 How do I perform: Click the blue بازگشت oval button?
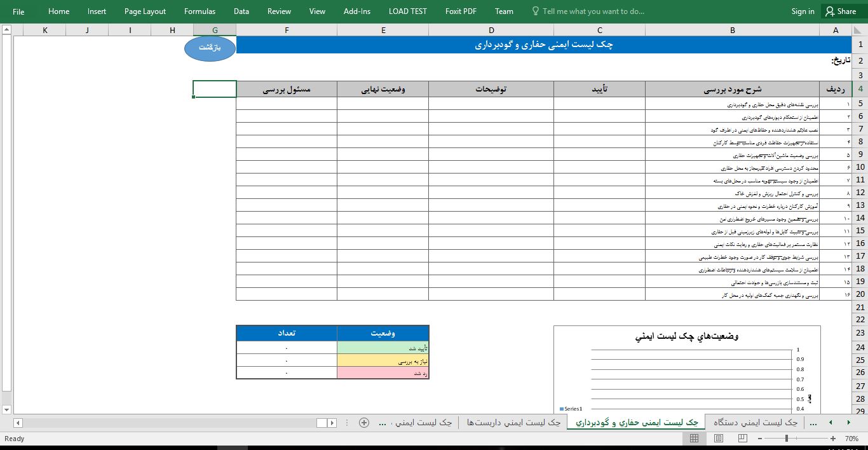[x=210, y=49]
